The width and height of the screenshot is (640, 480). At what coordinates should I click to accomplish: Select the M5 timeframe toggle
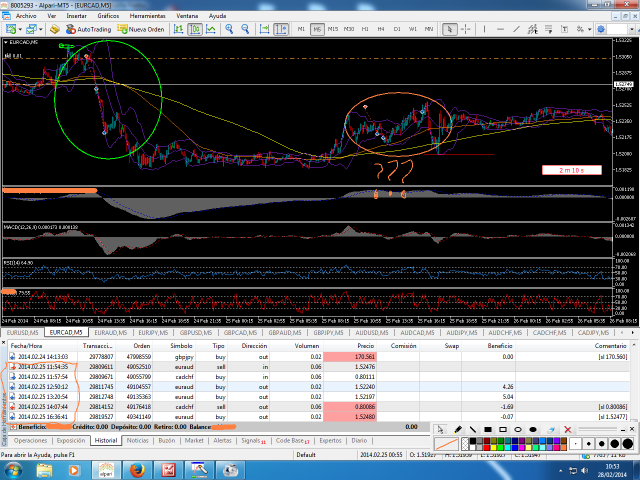pyautogui.click(x=317, y=29)
